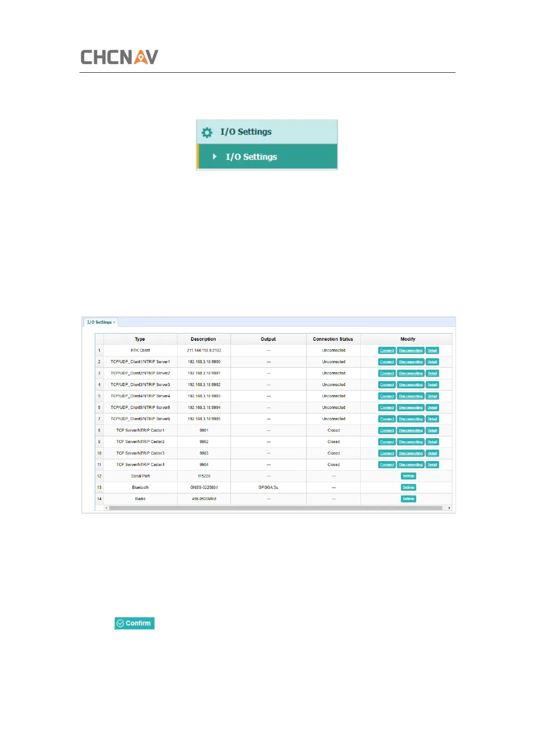Connect TCP/UDP_Client4/NTRIP Server4
Screen dimensions: 535x756
(387, 396)
